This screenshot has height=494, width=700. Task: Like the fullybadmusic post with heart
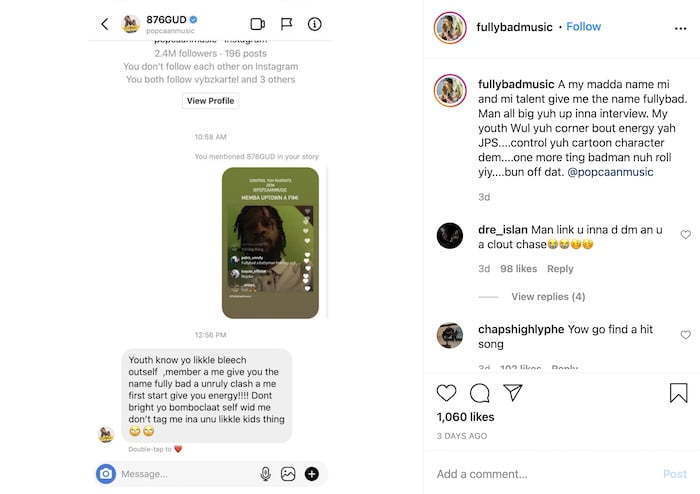[x=446, y=393]
